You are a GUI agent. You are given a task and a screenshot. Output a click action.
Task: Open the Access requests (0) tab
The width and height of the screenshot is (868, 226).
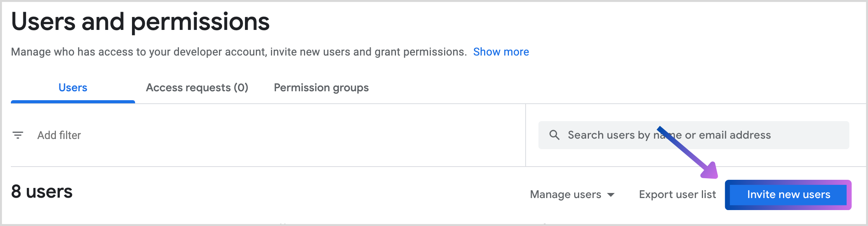coord(197,88)
